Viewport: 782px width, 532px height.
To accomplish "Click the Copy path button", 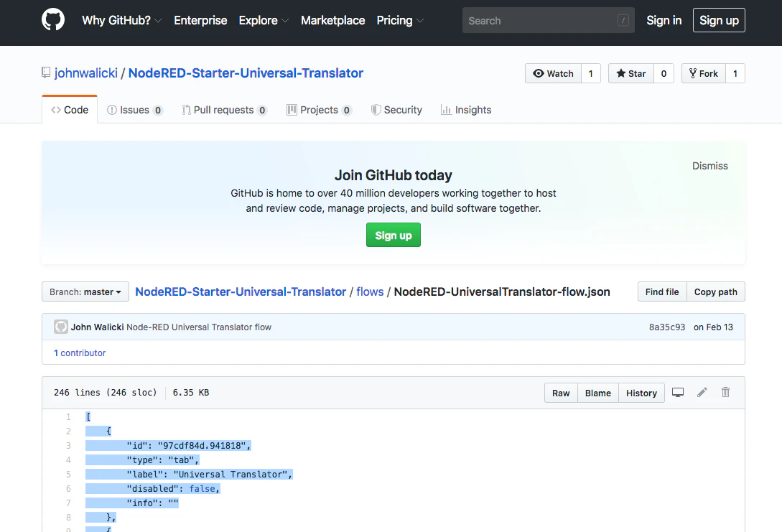I will (716, 291).
